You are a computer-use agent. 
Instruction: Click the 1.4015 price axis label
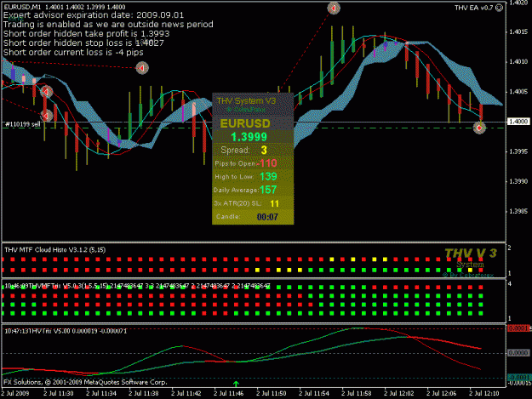[518, 31]
